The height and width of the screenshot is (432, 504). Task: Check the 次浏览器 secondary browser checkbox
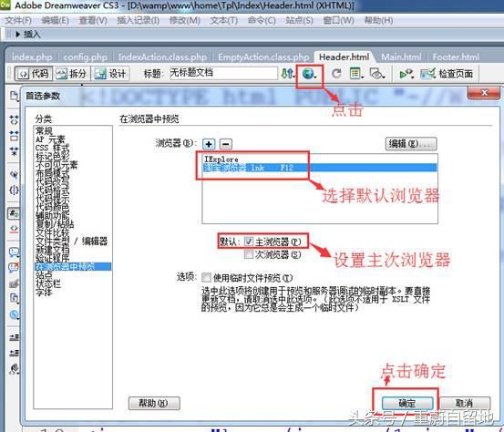249,254
